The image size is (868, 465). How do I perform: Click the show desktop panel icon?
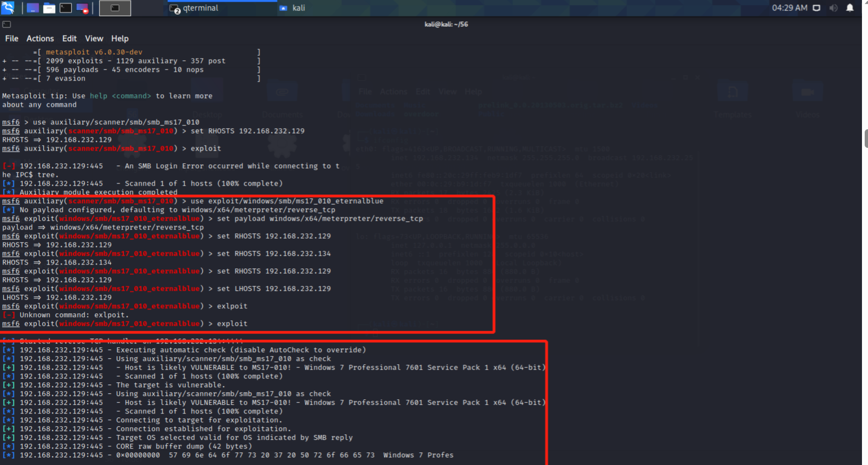[x=33, y=8]
